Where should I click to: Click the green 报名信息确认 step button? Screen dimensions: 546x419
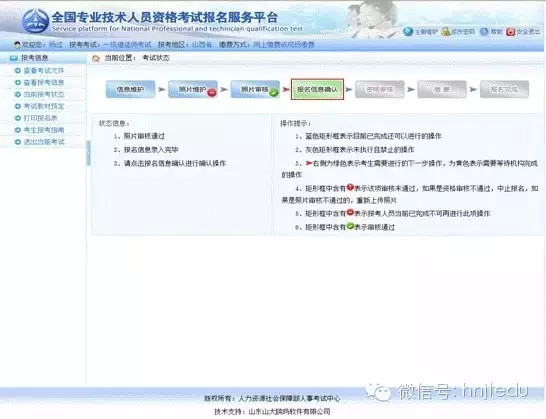(x=317, y=89)
